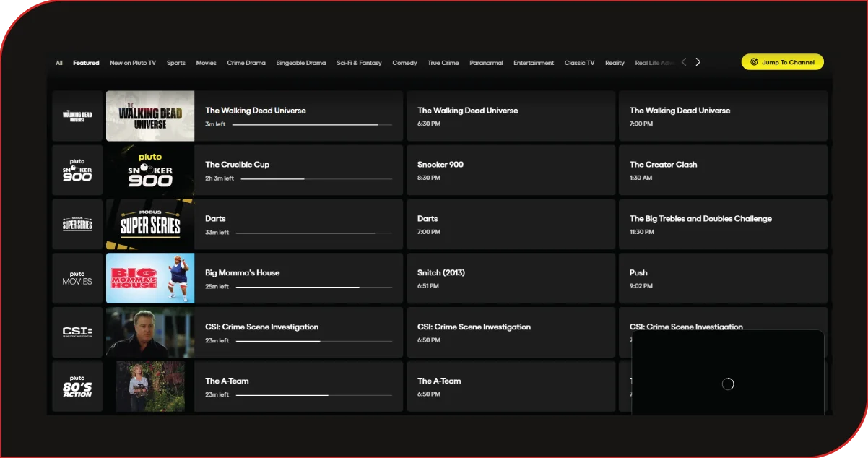Click the loading mini player preview

pos(728,373)
